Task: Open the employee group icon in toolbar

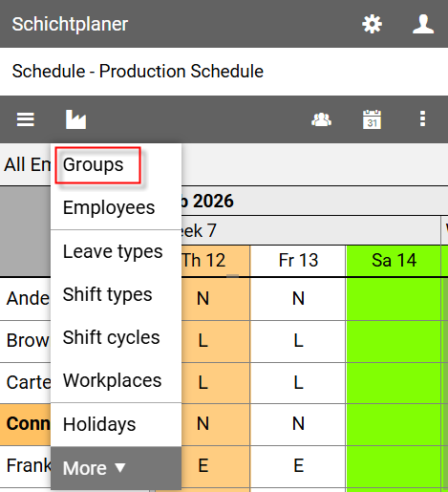Action: click(x=321, y=119)
